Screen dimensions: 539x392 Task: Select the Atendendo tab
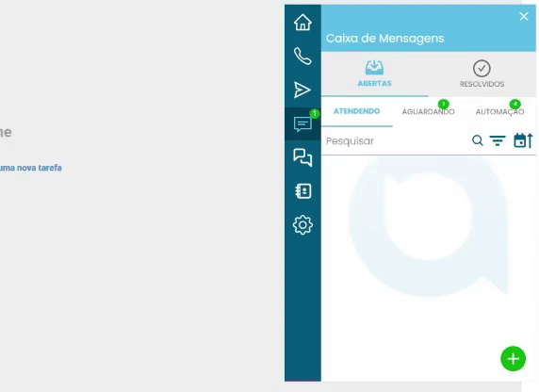click(357, 111)
